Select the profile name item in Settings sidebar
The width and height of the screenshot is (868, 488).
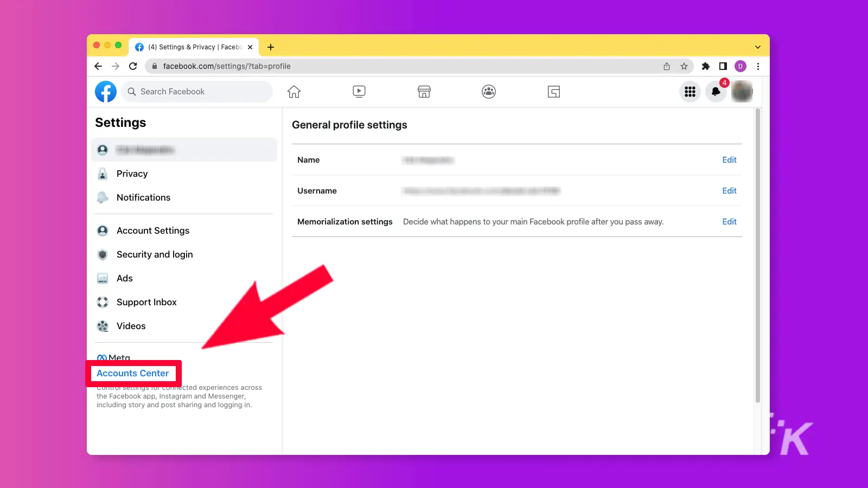coord(184,150)
